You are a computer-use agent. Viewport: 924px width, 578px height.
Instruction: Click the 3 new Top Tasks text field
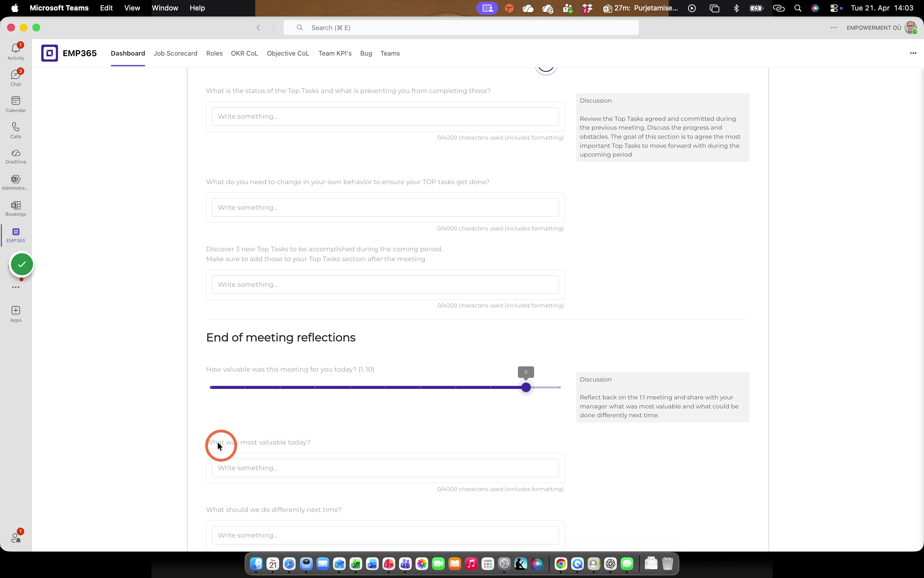tap(385, 285)
